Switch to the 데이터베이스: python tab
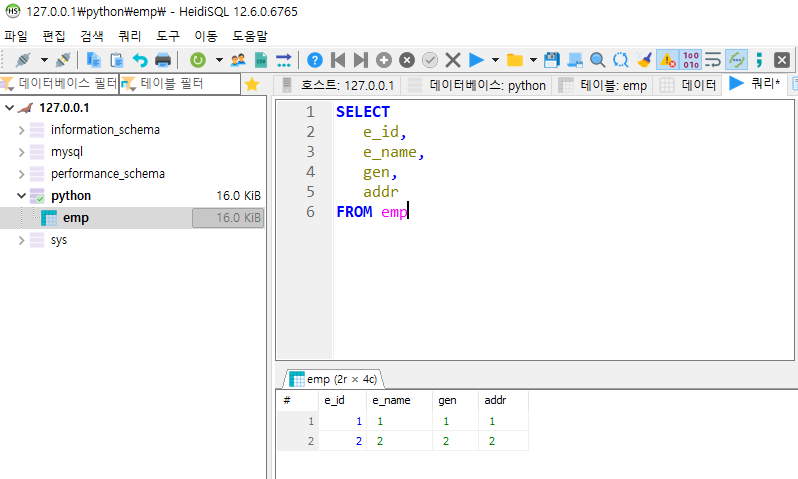 (x=477, y=85)
